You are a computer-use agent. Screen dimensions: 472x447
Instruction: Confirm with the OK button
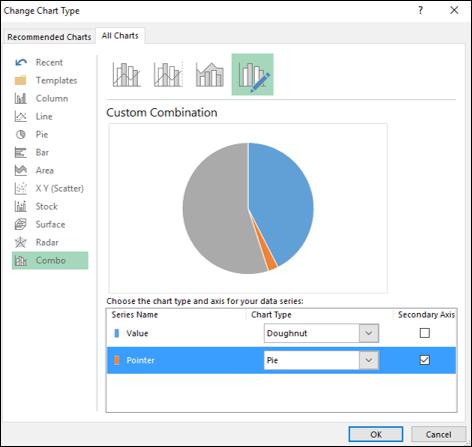point(376,434)
